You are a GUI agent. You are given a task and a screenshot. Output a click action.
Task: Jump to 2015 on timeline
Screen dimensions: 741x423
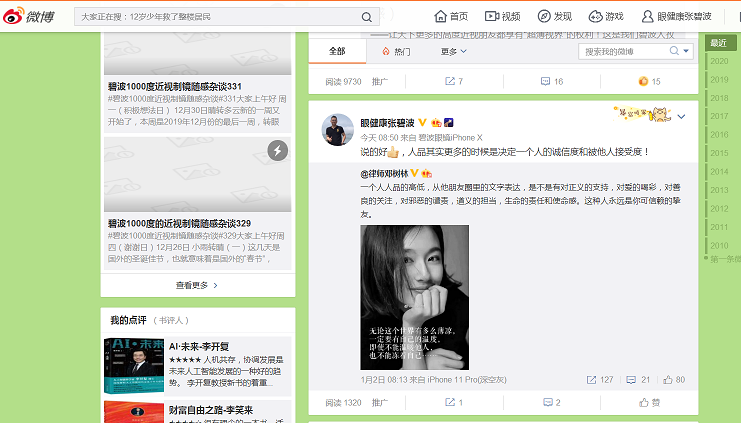click(719, 153)
